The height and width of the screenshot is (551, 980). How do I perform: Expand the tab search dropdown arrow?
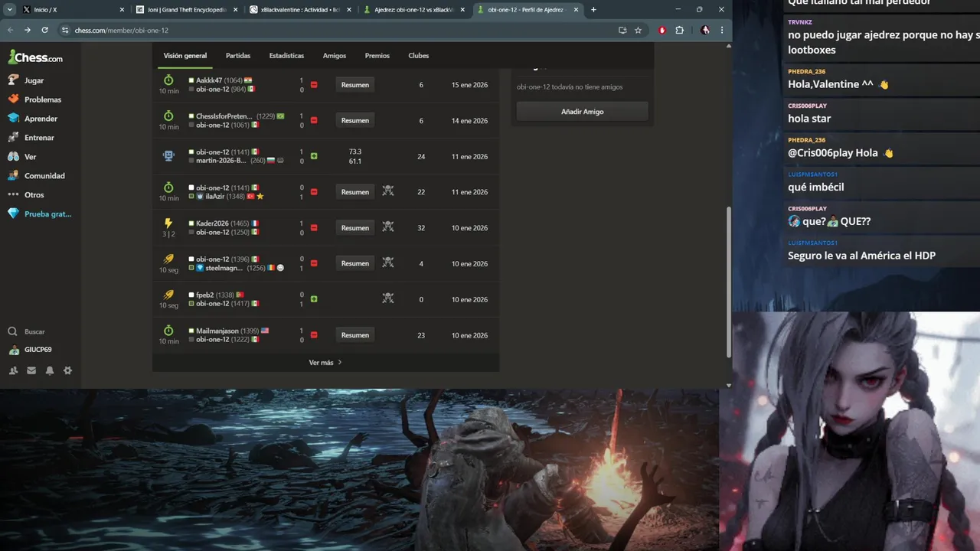coord(10,9)
